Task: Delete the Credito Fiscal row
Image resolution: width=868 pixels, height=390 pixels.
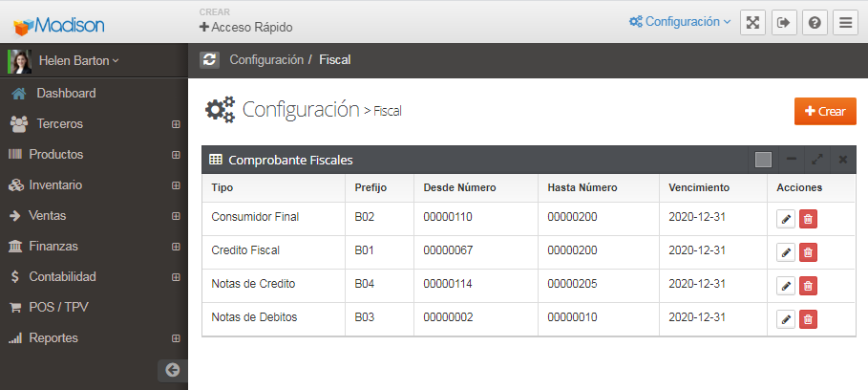Action: (808, 252)
